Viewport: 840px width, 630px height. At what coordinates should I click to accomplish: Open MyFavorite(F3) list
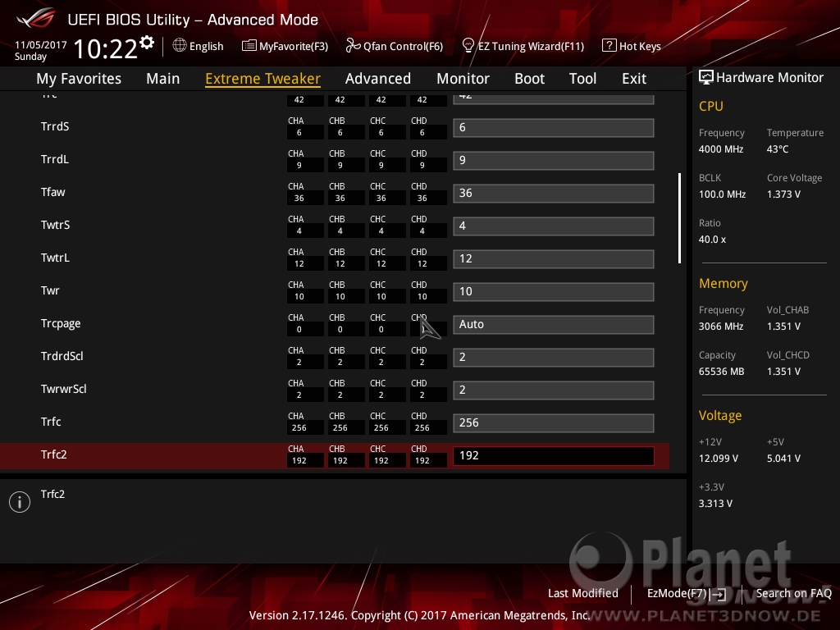coord(294,46)
